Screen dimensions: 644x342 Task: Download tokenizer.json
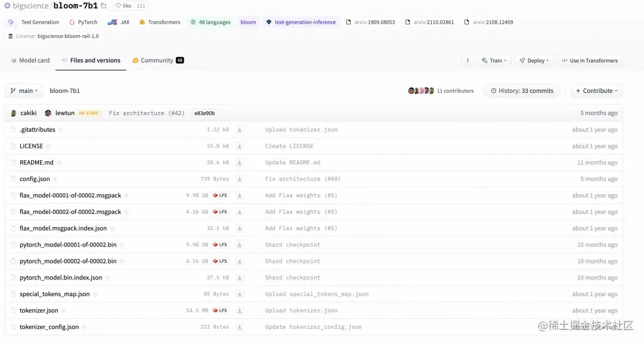(240, 310)
